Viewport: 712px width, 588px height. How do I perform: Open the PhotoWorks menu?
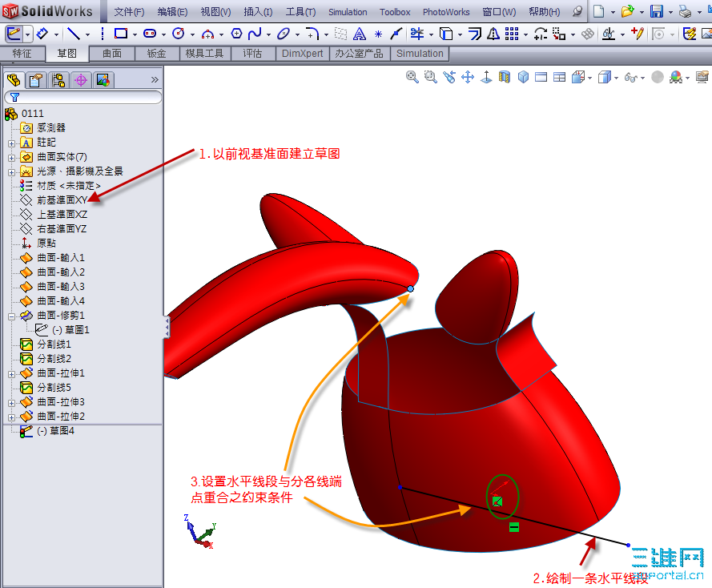446,12
